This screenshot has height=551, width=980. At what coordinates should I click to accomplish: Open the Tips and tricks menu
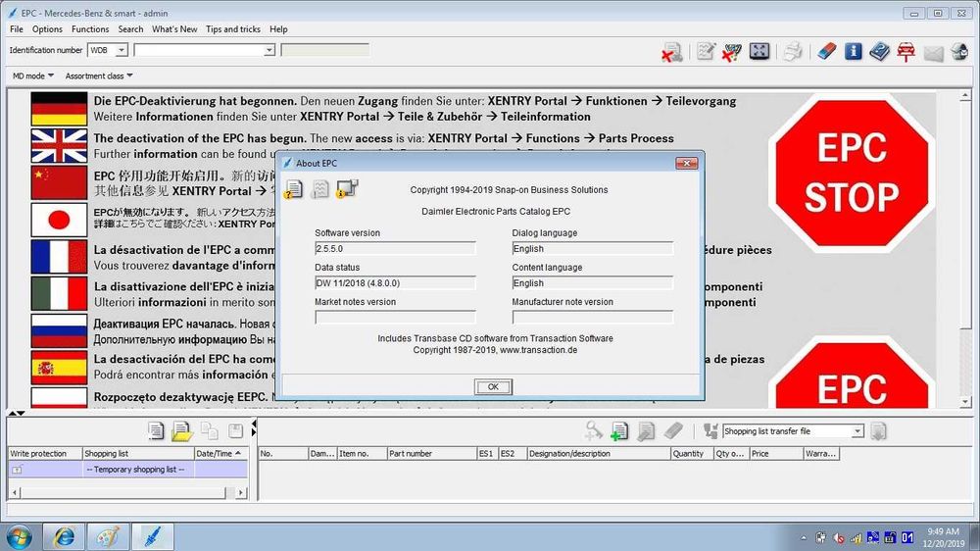pos(233,29)
